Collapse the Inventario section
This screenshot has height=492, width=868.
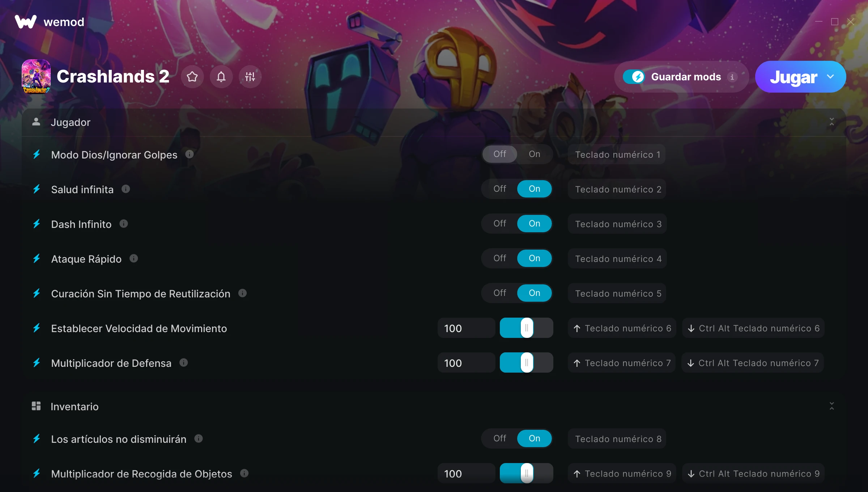pos(832,406)
